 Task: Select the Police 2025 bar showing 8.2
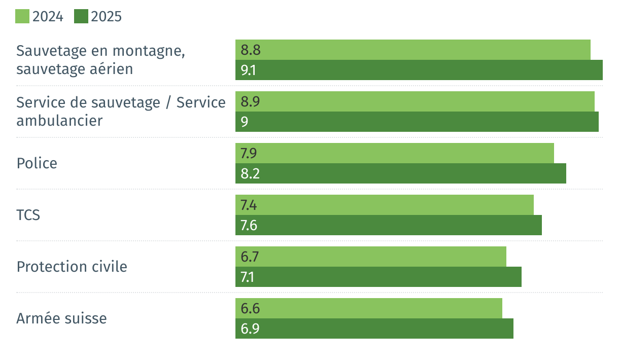(400, 173)
